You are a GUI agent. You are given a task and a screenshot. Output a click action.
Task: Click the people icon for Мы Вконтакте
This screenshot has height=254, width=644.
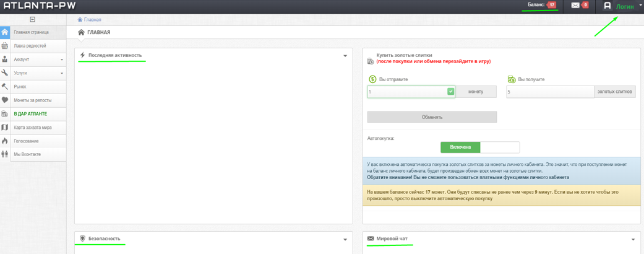point(5,154)
